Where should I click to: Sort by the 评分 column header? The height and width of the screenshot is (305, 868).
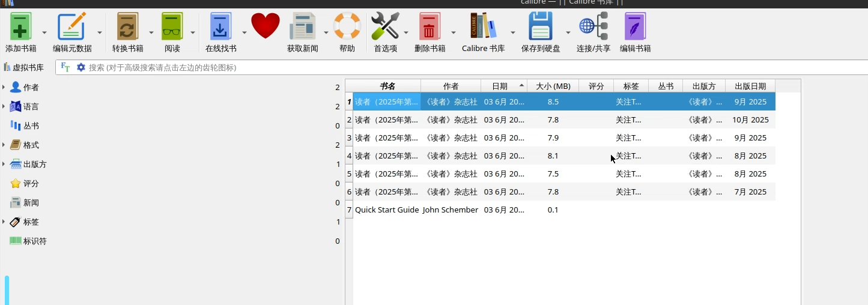coord(596,86)
